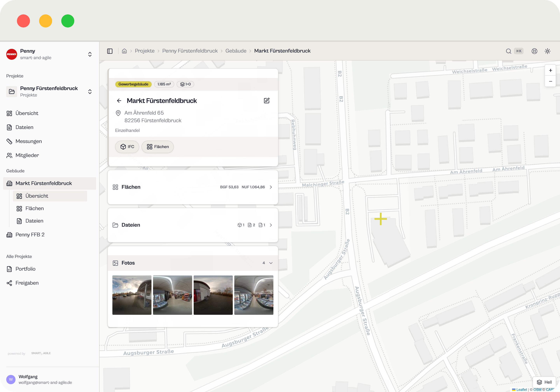
Task: Open Portfolio in sidebar
Action: [50, 269]
